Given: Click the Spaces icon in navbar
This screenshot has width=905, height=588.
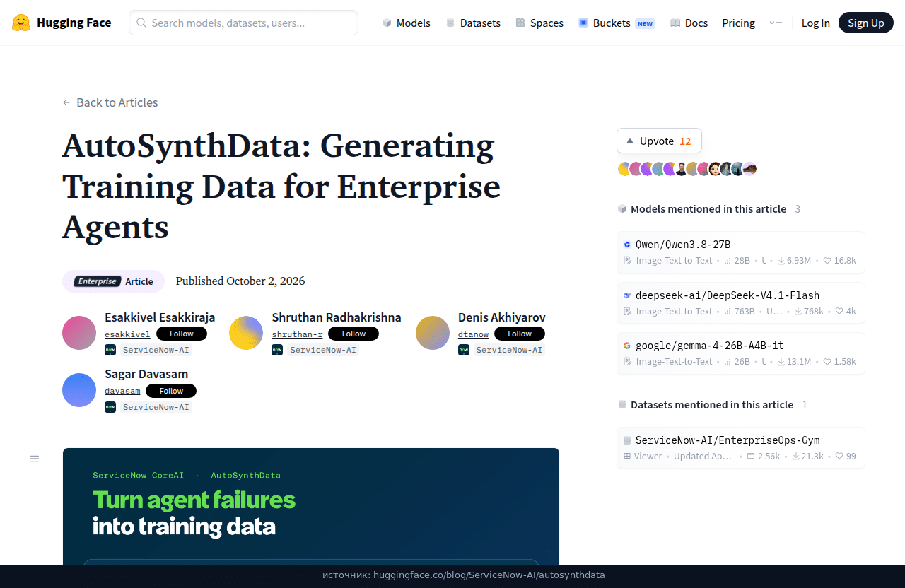Looking at the screenshot, I should coord(520,23).
